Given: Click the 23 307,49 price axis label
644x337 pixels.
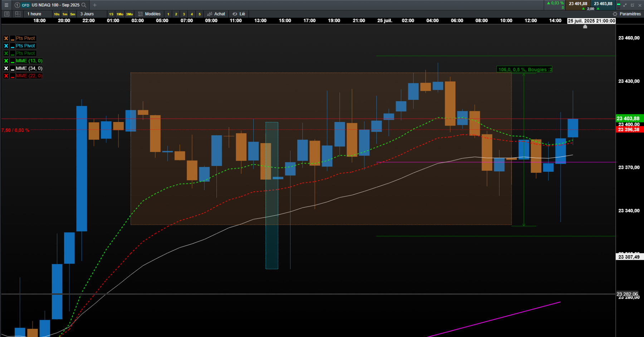Looking at the screenshot, I should [630, 257].
